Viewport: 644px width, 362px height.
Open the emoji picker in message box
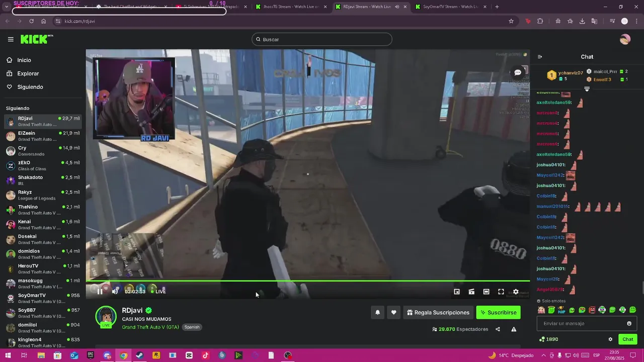[x=629, y=324]
